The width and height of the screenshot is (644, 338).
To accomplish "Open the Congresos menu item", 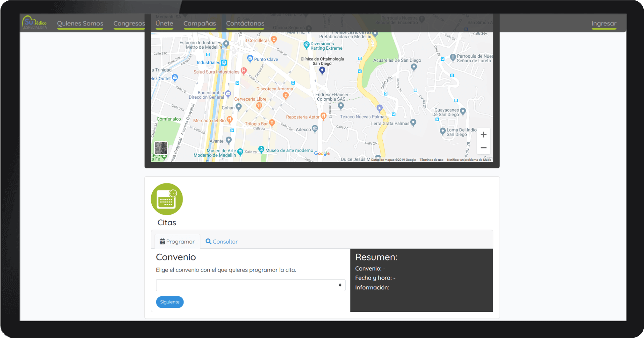I will tap(129, 23).
